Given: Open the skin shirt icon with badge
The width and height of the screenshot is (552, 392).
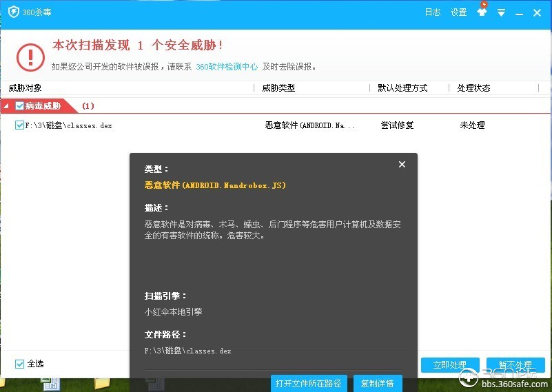Looking at the screenshot, I should [x=482, y=11].
